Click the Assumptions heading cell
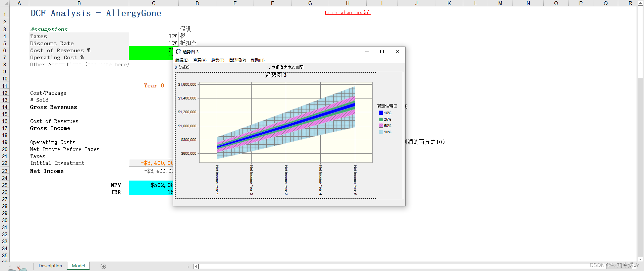Image resolution: width=644 pixels, height=271 pixels. pos(49,29)
